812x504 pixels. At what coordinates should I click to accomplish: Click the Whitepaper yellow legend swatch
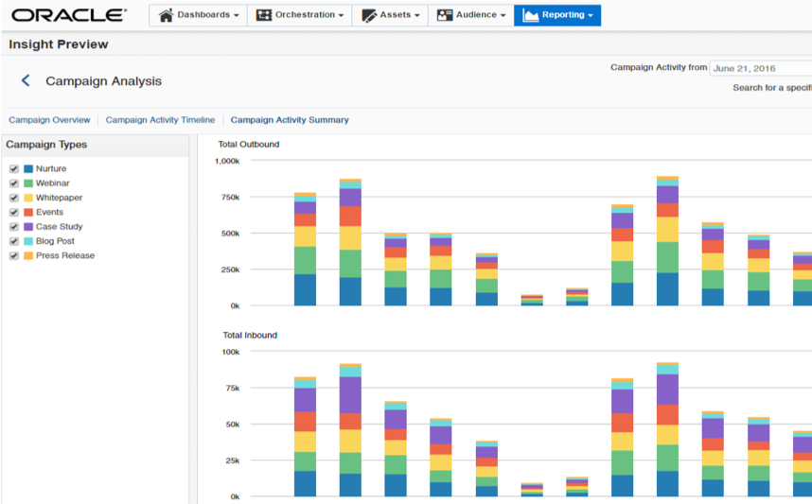click(28, 198)
